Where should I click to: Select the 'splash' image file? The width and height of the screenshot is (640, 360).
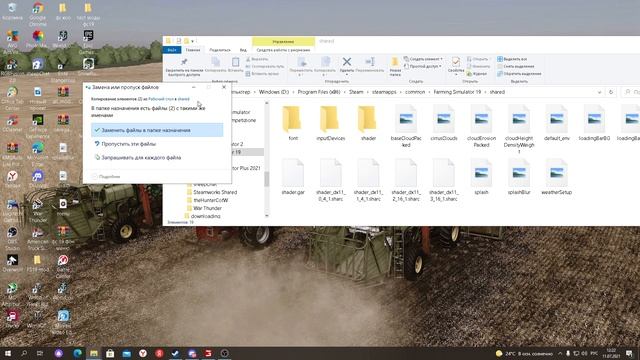pyautogui.click(x=481, y=177)
